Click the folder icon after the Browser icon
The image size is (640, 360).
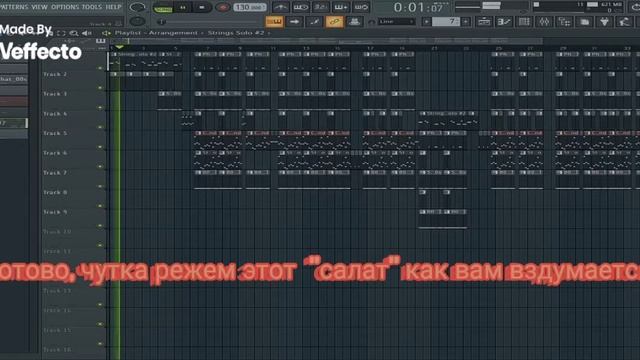click(x=584, y=22)
